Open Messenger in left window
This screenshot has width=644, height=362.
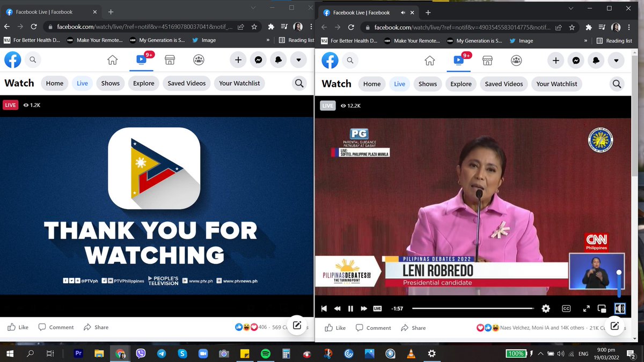coord(258,60)
